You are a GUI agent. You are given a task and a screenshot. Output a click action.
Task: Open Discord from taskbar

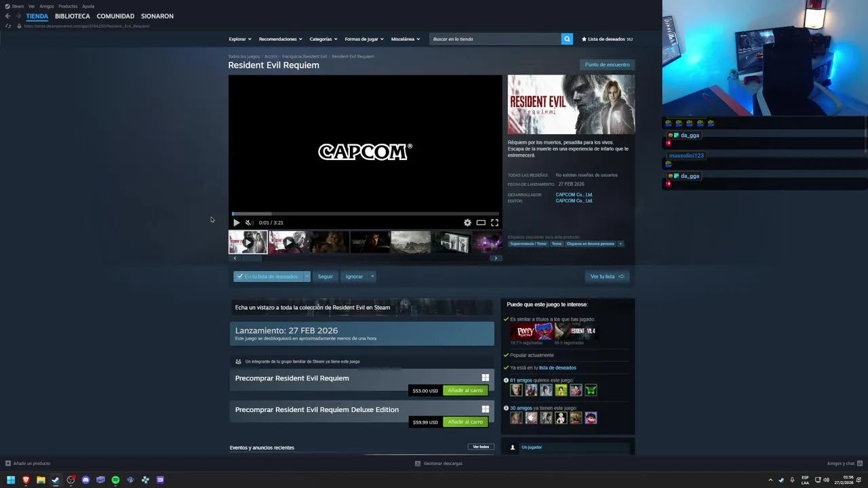click(x=85, y=480)
